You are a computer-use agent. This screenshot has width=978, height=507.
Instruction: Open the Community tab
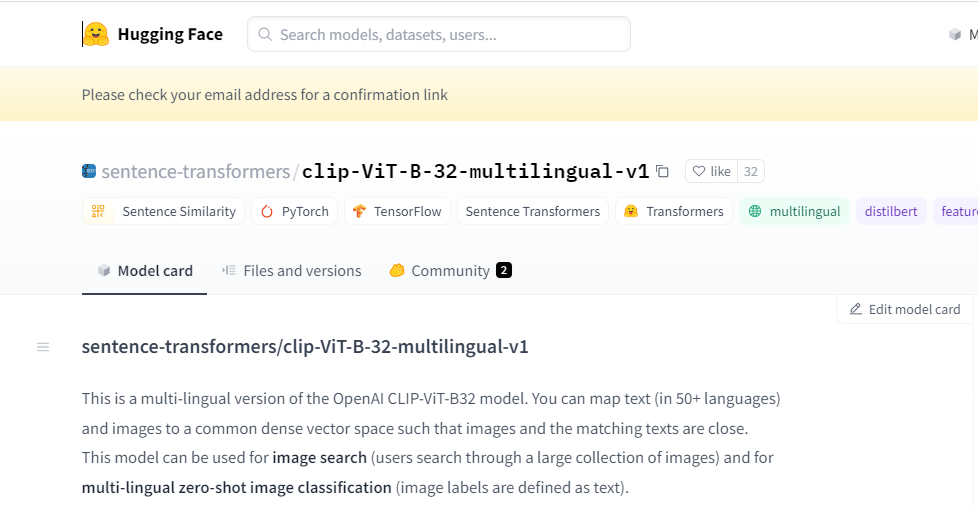pyautogui.click(x=450, y=271)
